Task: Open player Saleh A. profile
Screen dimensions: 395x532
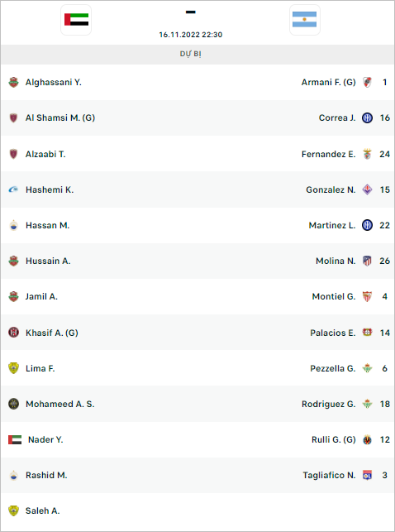Action: click(x=42, y=510)
